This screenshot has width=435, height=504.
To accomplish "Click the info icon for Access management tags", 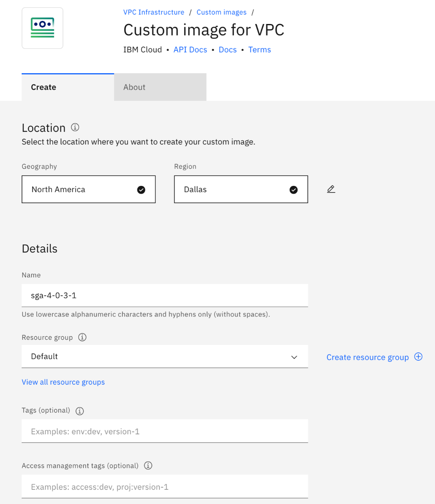I will coord(148,466).
